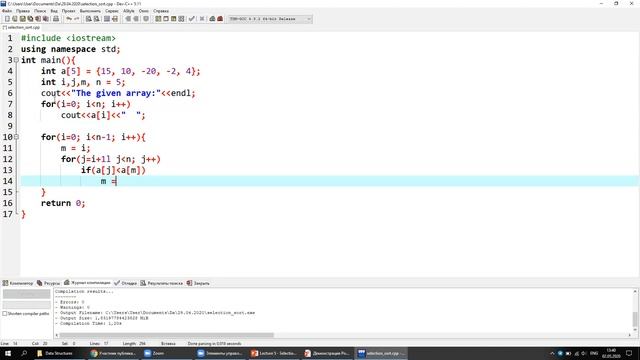This screenshot has height=360, width=640.
Task: Switch to the Результаты поиска tab
Action: (x=162, y=283)
